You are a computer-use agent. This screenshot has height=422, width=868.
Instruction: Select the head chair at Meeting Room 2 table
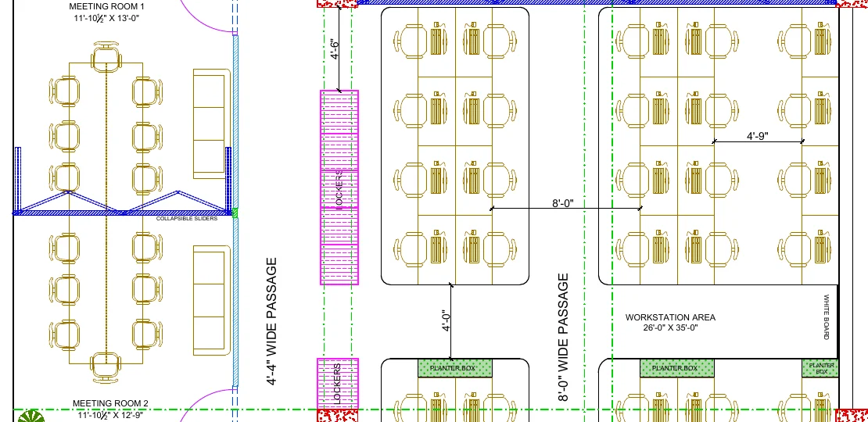pyautogui.click(x=106, y=368)
